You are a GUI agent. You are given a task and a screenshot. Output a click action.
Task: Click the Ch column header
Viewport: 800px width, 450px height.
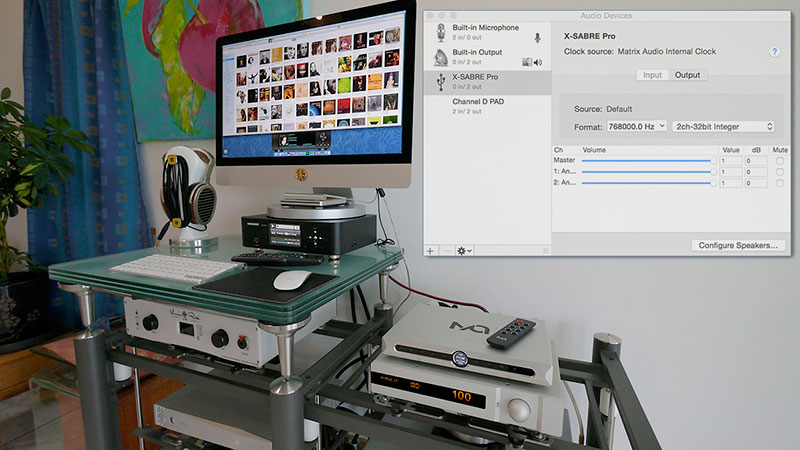pyautogui.click(x=559, y=150)
